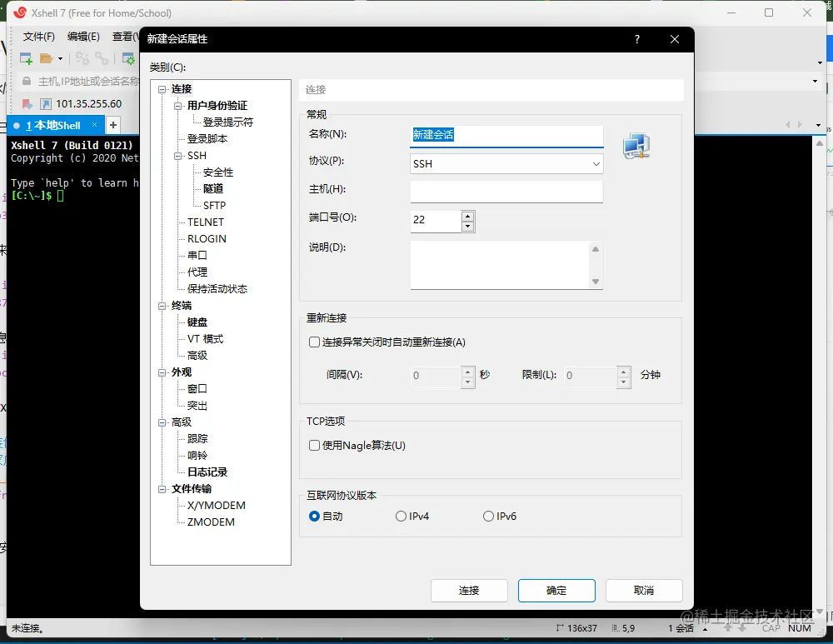This screenshot has width=833, height=644.
Task: Select 保持活动状态 in the category tree
Action: click(217, 289)
